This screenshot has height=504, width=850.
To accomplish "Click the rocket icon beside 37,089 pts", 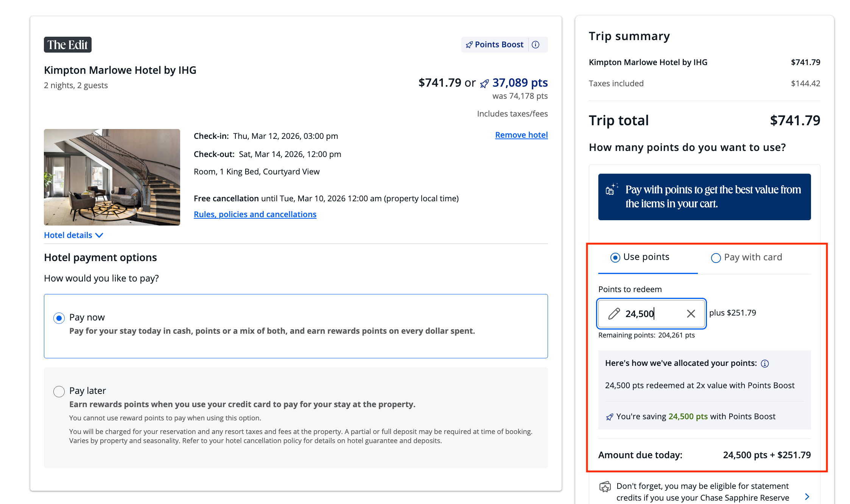I will [x=484, y=84].
